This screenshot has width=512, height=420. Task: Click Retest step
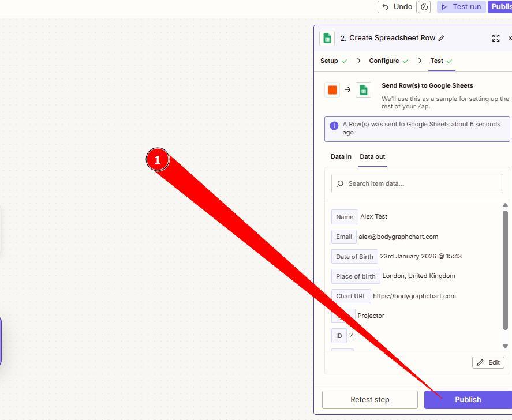click(370, 399)
